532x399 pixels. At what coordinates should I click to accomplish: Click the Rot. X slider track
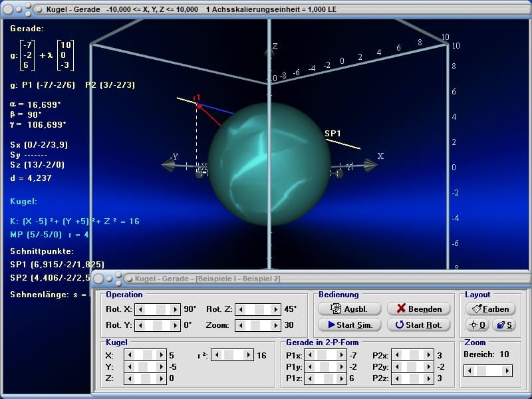coord(158,309)
